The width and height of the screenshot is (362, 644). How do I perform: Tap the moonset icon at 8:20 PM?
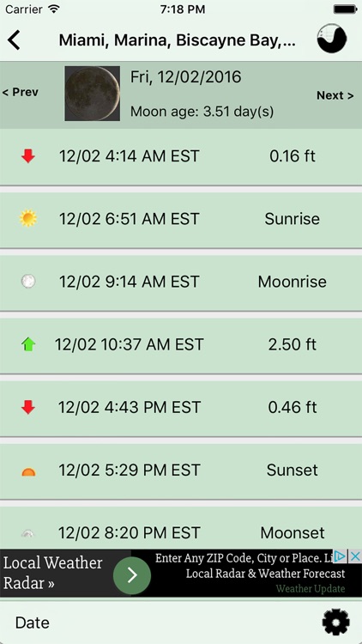[28, 534]
